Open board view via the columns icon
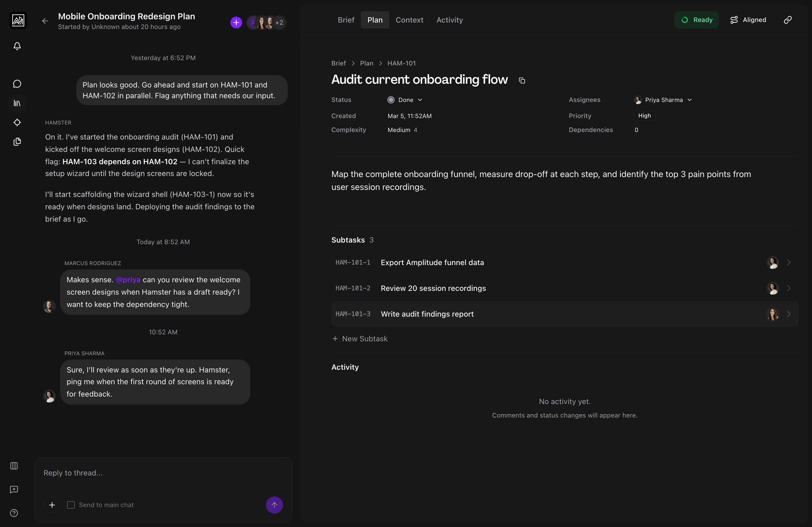 point(14,466)
